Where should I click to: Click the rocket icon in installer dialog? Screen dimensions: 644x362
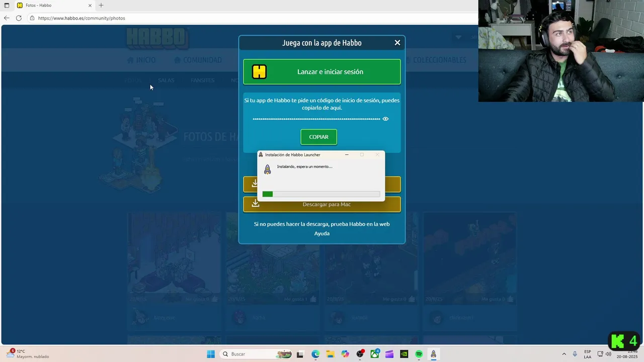coord(268,169)
